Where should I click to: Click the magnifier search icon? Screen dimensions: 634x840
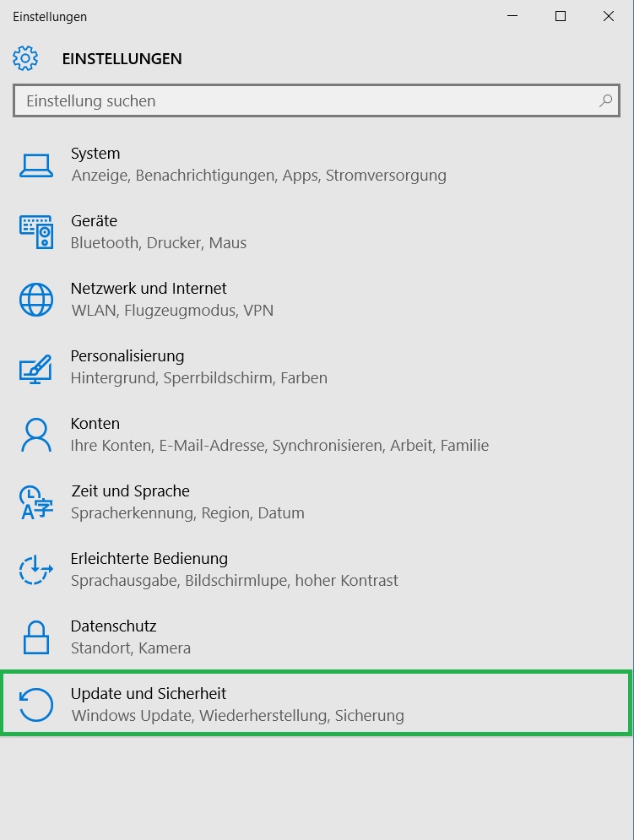pos(605,100)
